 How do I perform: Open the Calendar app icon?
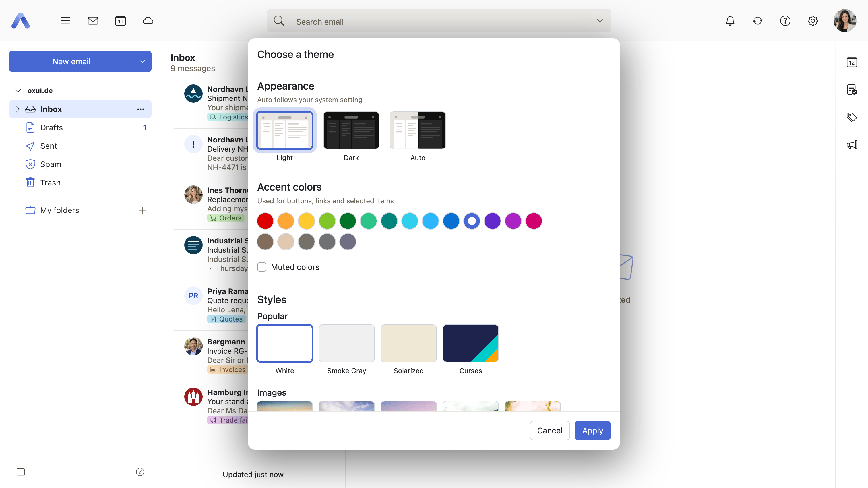click(121, 21)
